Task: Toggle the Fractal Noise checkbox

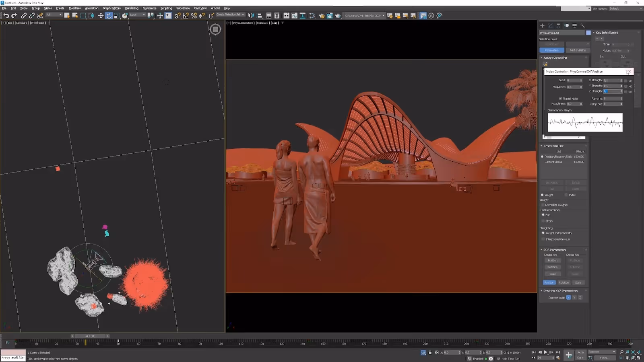Action: (x=560, y=99)
